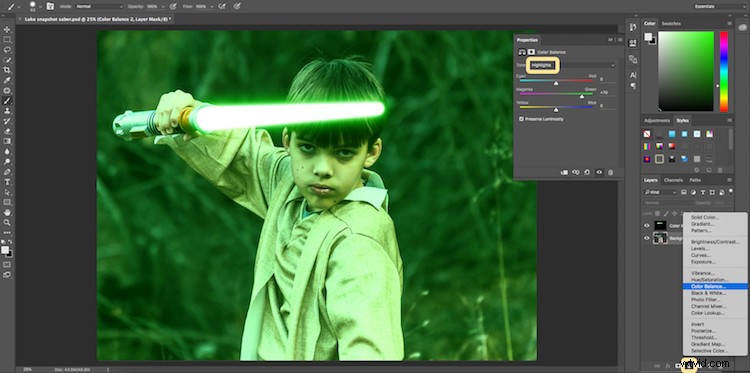750x373 pixels.
Task: Select the Pen tool
Action: (x=7, y=171)
